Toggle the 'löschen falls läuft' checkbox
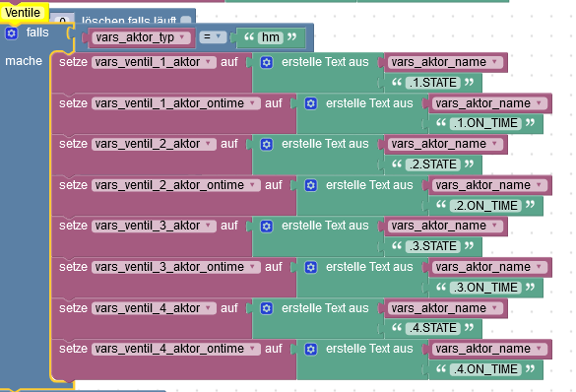Viewport: 576px width, 392px height. (x=186, y=21)
